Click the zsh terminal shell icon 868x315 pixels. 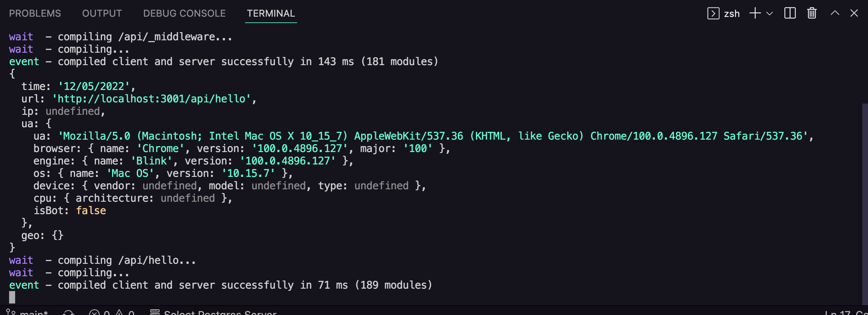(713, 13)
